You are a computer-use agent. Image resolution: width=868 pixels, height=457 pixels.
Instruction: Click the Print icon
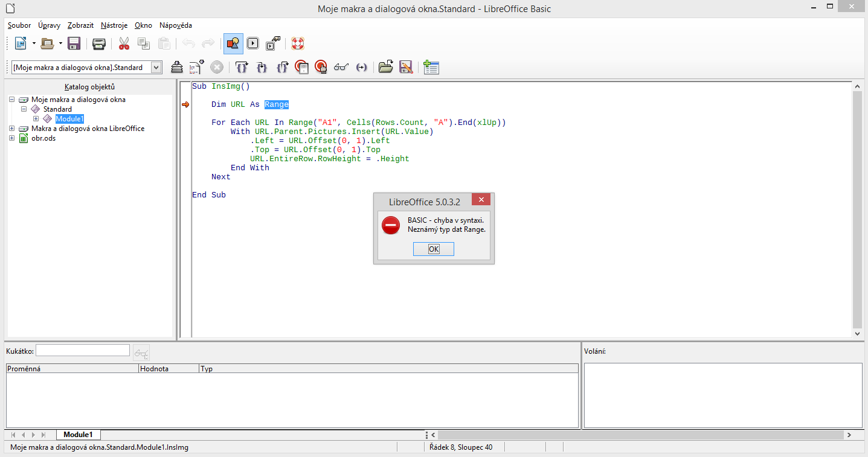[x=99, y=43]
